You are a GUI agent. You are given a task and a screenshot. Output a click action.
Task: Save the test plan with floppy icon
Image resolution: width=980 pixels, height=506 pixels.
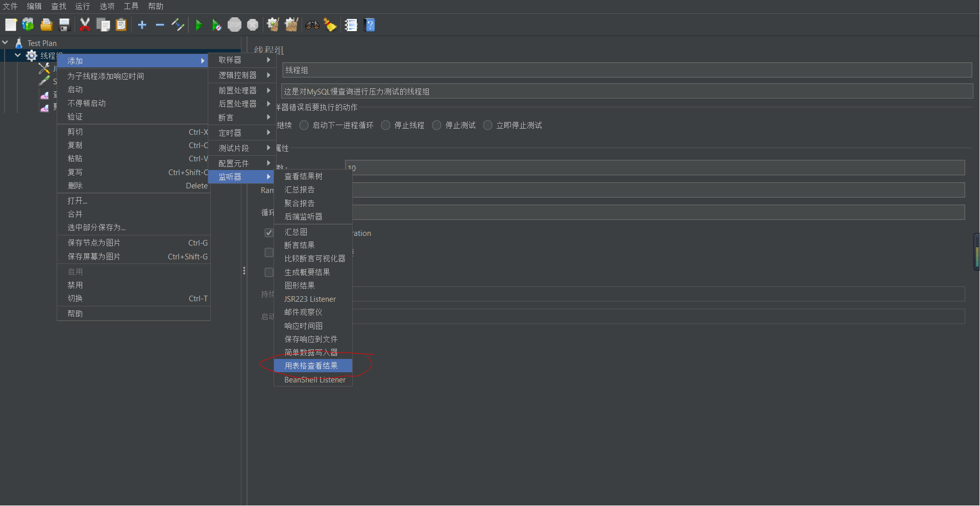[x=64, y=25]
